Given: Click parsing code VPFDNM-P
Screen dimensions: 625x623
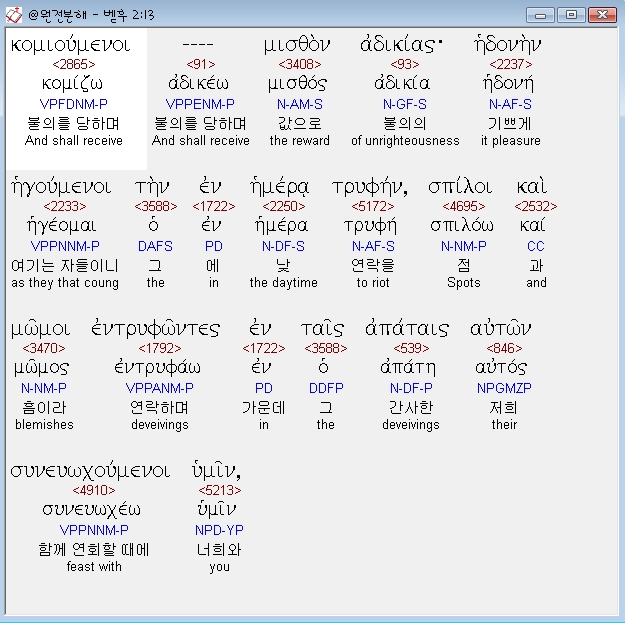Looking at the screenshot, I should (74, 104).
